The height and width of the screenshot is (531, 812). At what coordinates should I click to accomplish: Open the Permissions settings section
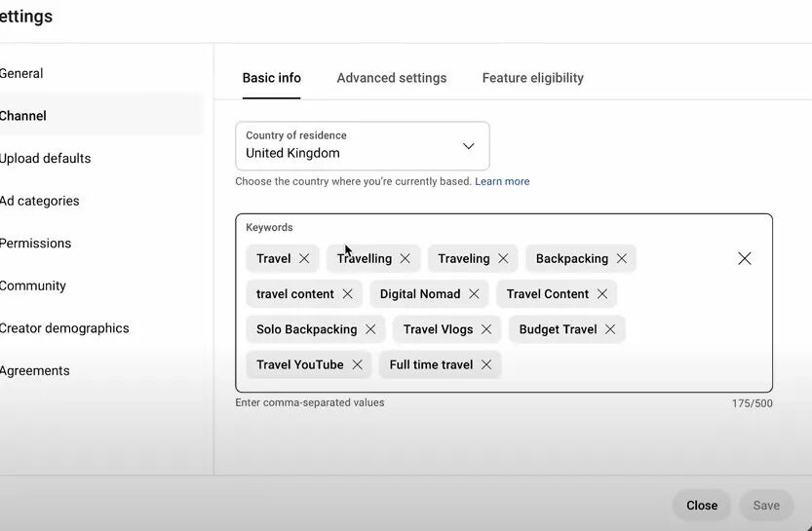[x=35, y=244]
